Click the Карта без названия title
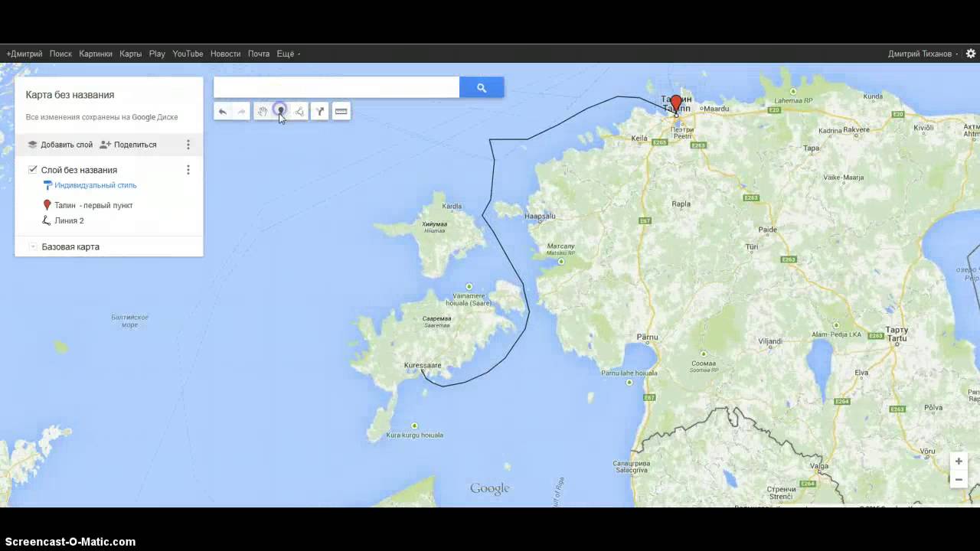The height and width of the screenshot is (551, 980). click(x=70, y=95)
